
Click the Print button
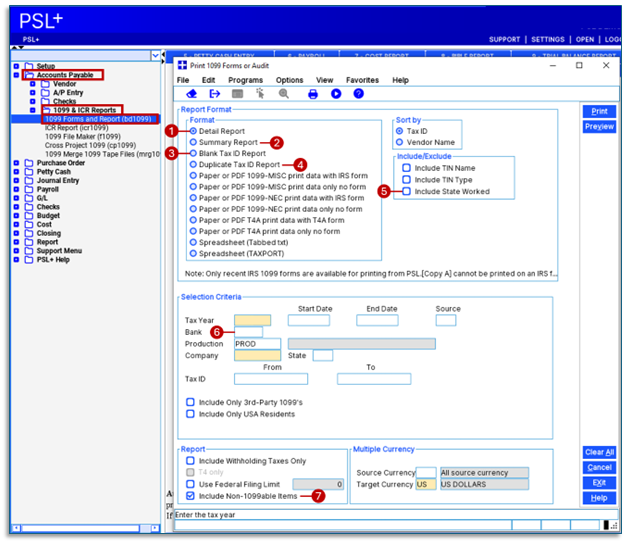(599, 111)
